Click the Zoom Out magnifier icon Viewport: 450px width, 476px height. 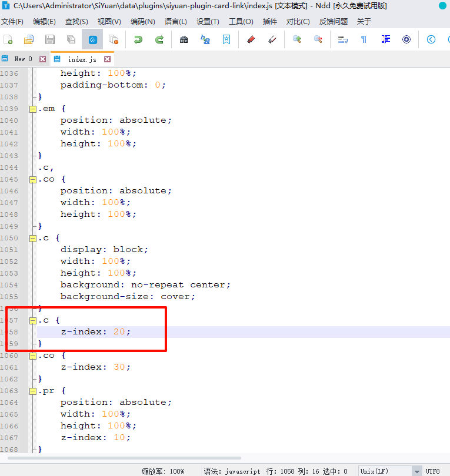coord(318,40)
